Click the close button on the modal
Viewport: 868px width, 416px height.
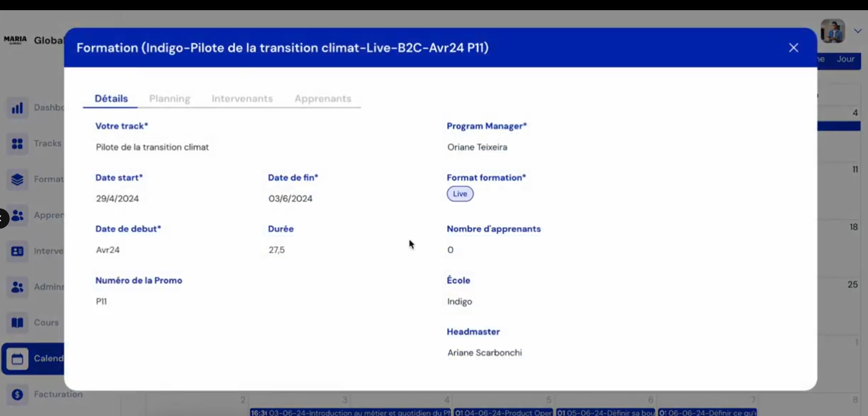[793, 47]
